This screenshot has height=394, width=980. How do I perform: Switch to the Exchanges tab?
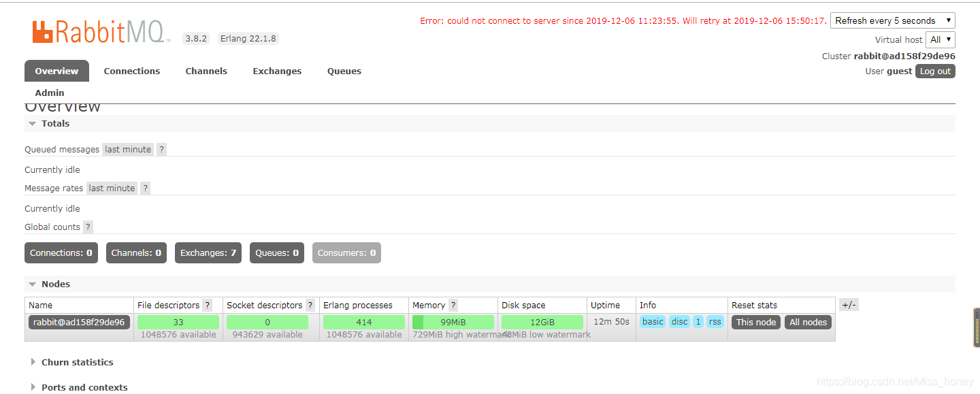[277, 71]
